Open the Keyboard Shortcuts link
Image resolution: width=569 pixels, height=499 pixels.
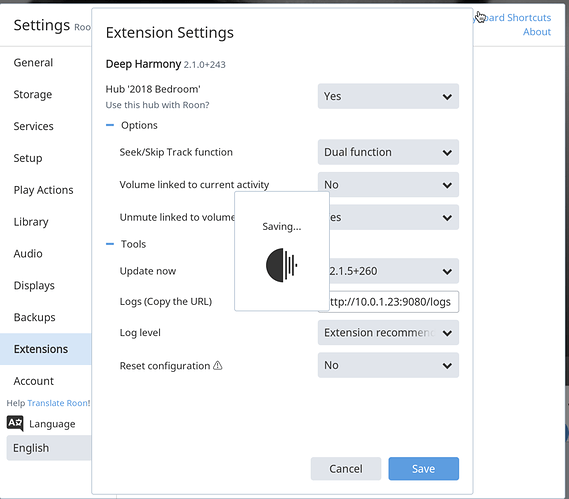coord(512,17)
